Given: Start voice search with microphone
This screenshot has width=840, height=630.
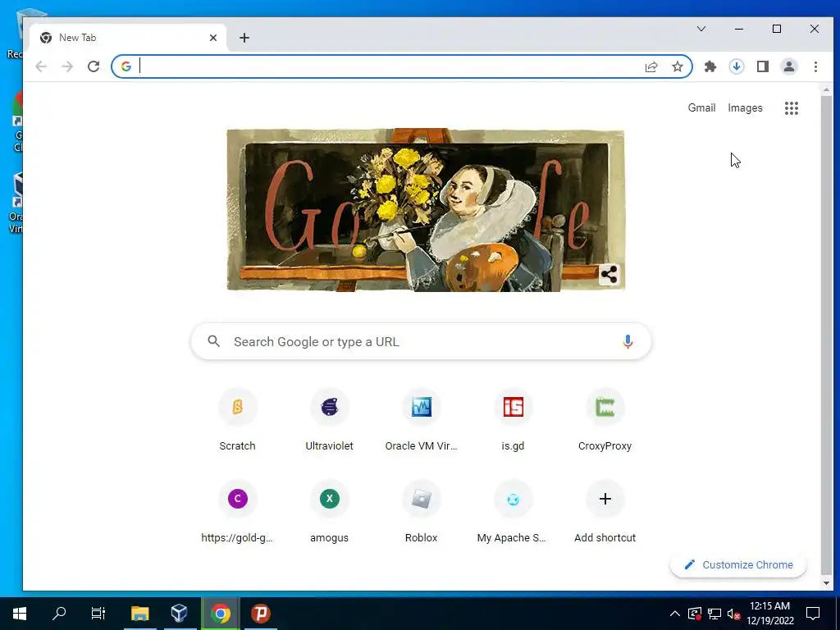Looking at the screenshot, I should (x=628, y=341).
